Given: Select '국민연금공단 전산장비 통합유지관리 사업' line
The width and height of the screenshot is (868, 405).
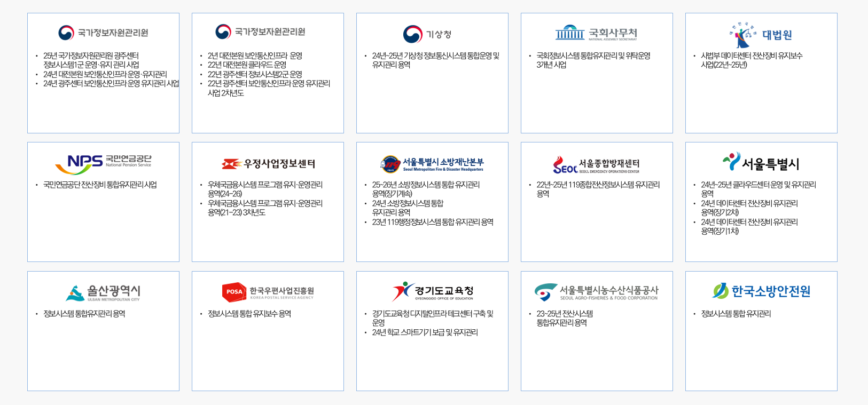Looking at the screenshot, I should [100, 185].
